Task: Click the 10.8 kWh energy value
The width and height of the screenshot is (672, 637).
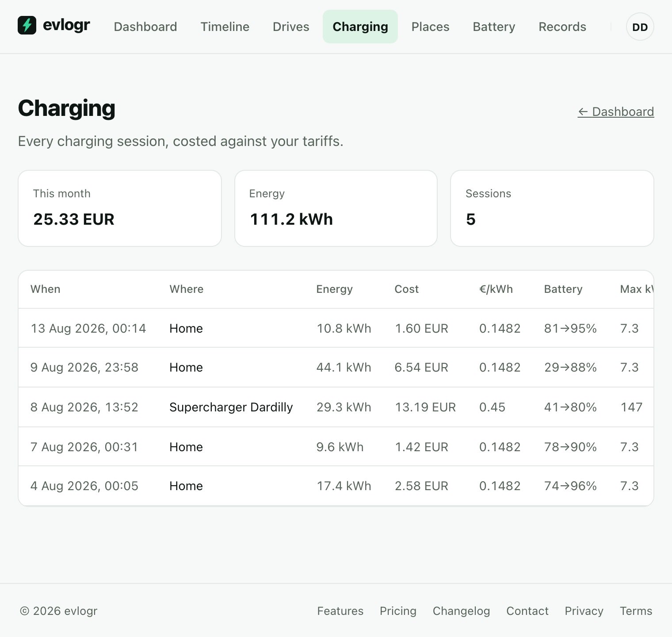Action: pyautogui.click(x=344, y=328)
